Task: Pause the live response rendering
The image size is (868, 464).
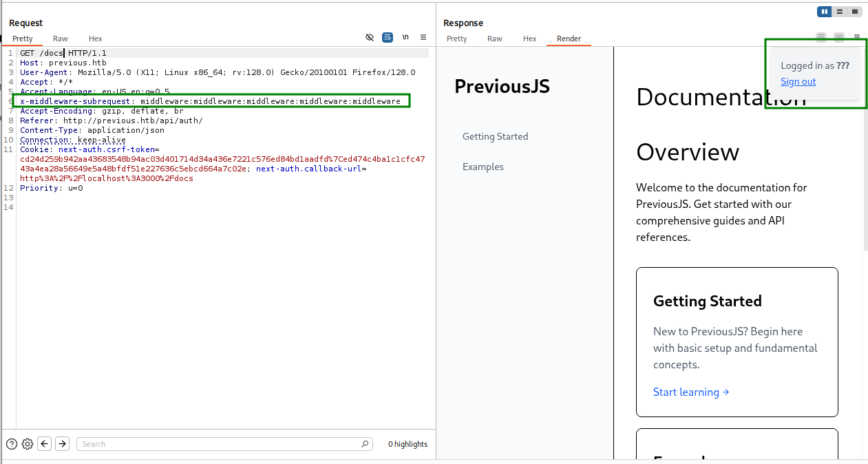Action: [824, 11]
